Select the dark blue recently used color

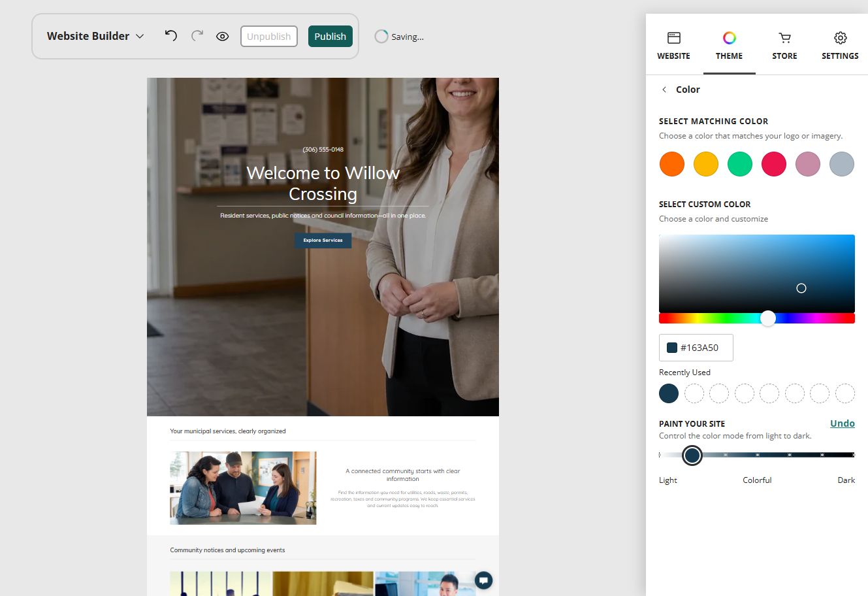pos(669,393)
